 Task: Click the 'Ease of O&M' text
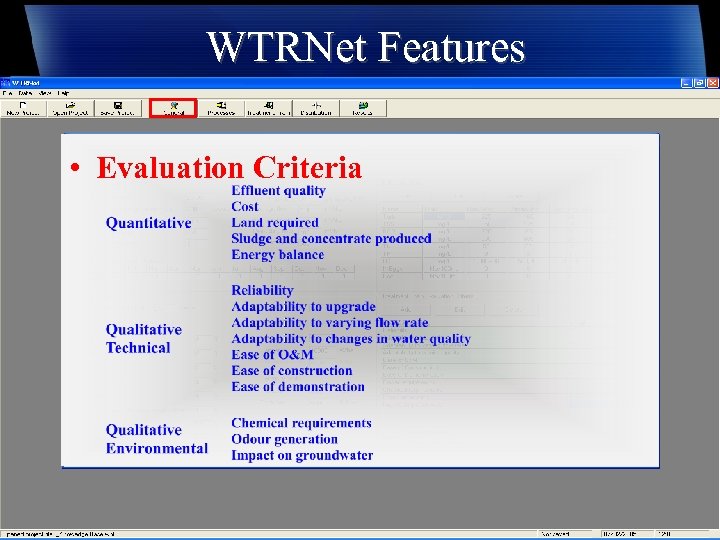[x=272, y=354]
